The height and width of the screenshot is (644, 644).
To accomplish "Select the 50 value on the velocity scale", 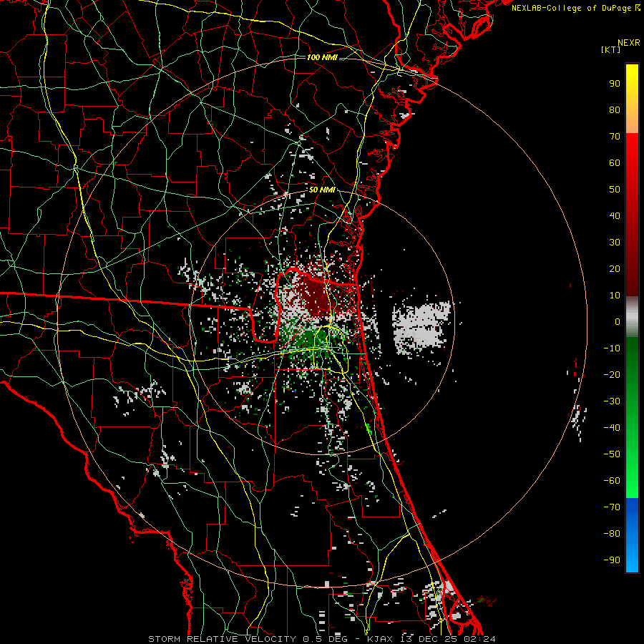I will [x=615, y=190].
